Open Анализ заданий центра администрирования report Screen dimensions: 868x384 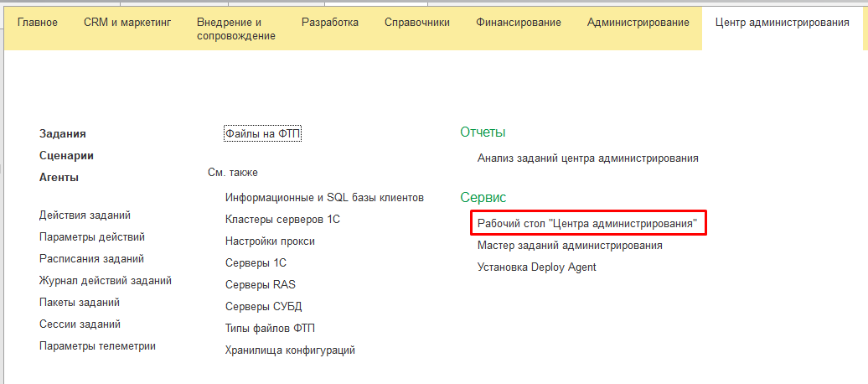coord(587,158)
